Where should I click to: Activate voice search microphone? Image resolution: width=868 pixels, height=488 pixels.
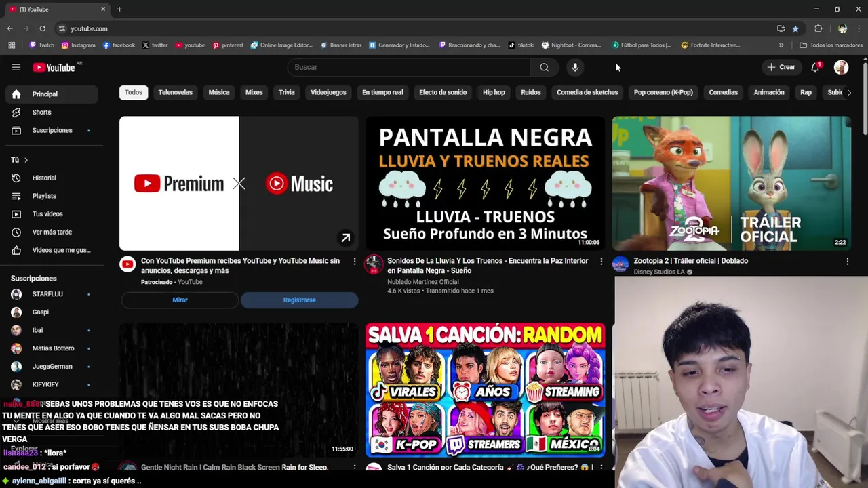(x=575, y=67)
